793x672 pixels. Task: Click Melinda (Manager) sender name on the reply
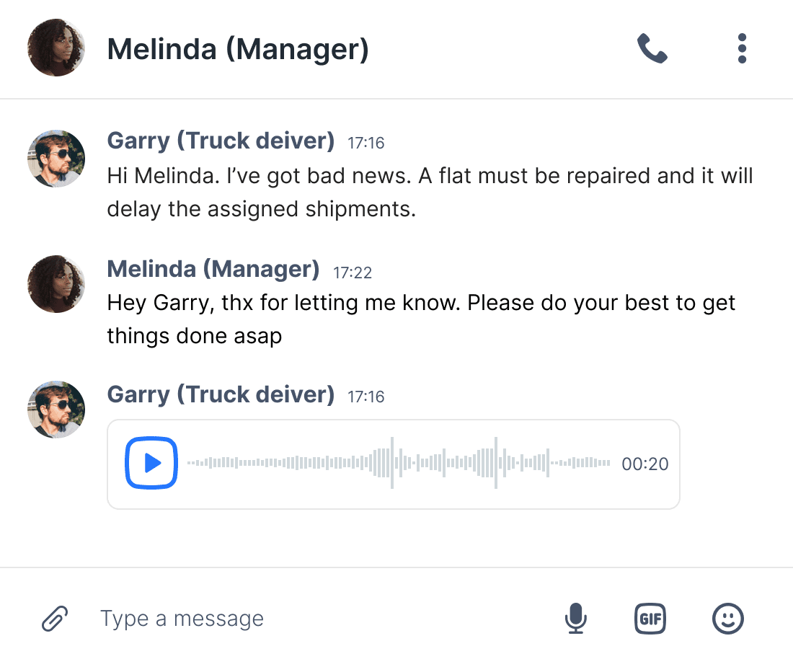tap(213, 269)
